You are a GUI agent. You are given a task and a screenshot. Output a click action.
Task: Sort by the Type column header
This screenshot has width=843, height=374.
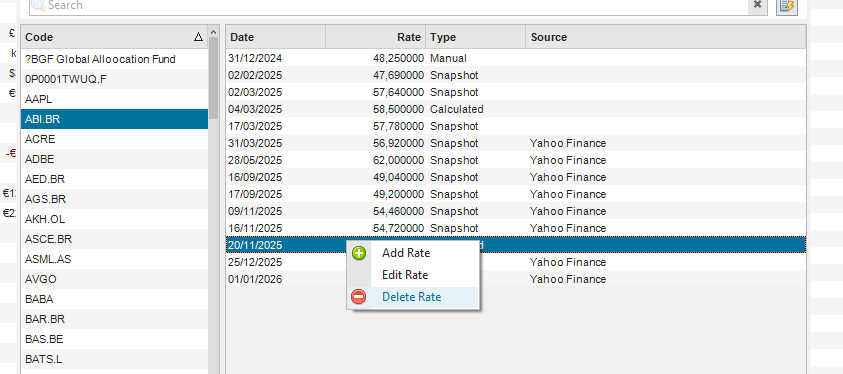tap(475, 37)
